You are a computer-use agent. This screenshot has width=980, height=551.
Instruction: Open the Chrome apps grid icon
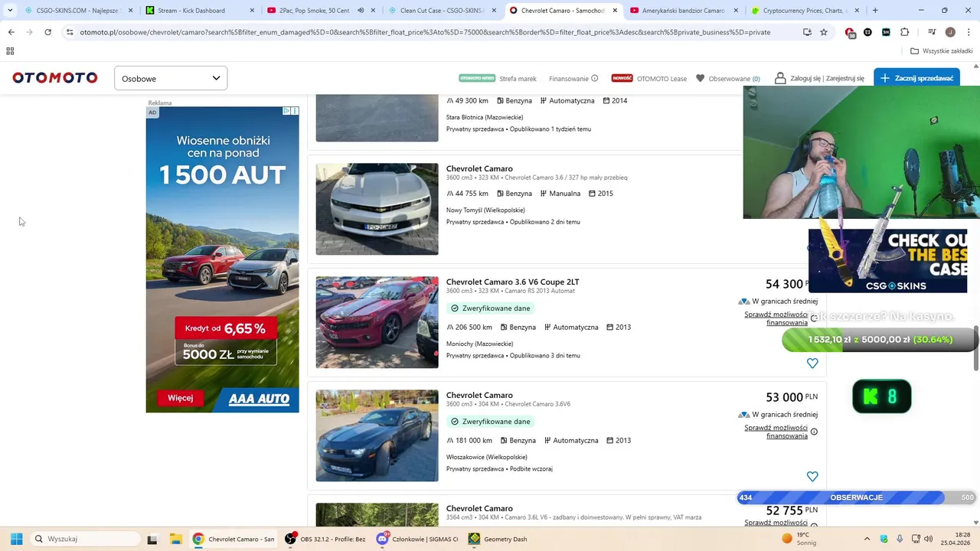point(10,51)
